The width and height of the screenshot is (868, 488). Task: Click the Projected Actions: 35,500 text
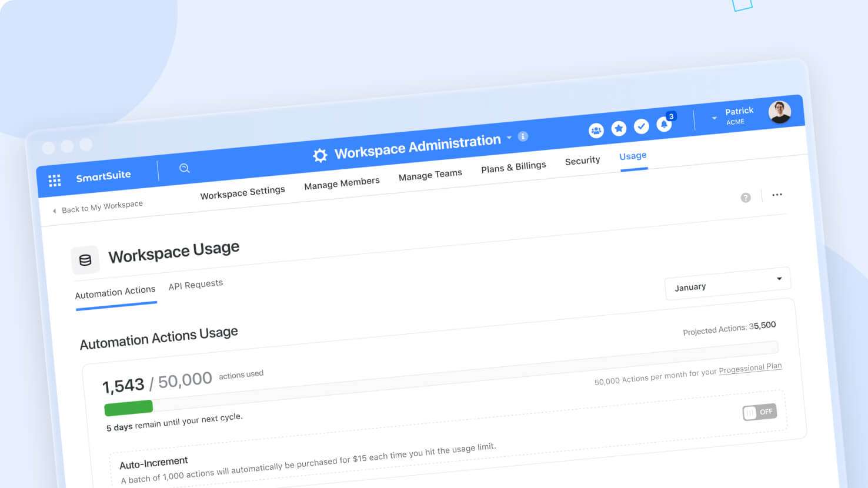729,328
